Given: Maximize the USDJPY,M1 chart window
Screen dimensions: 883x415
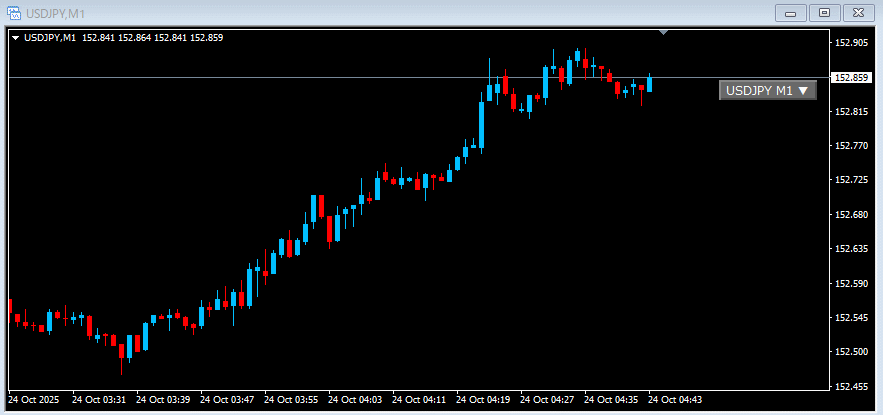Looking at the screenshot, I should 825,12.
